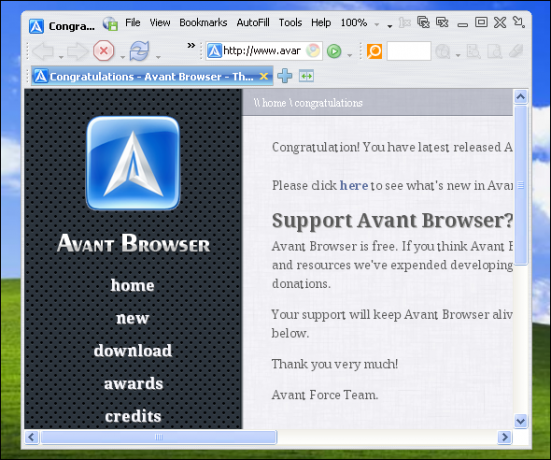Open the menu bar options black arrow

pos(390,26)
